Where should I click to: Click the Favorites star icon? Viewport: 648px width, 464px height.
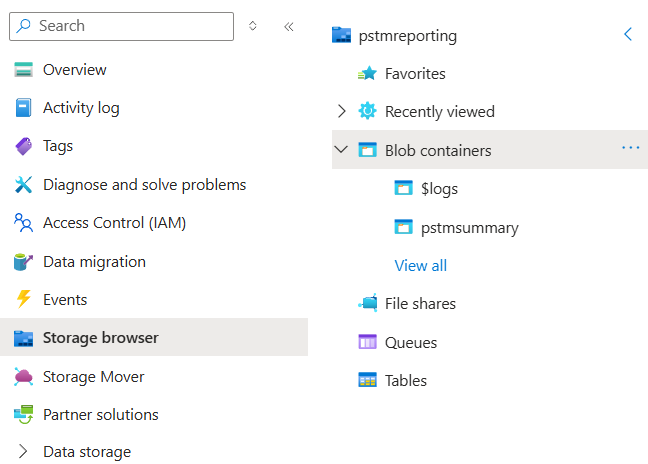coord(367,74)
